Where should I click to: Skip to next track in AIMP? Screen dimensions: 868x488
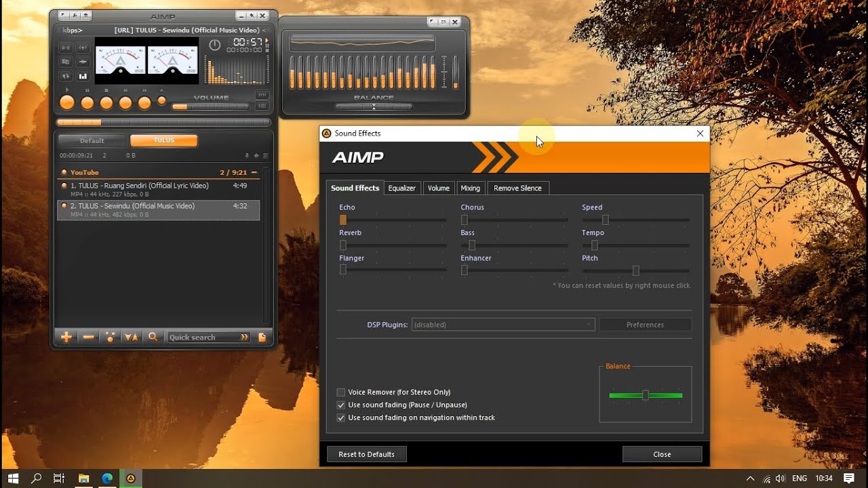[144, 103]
